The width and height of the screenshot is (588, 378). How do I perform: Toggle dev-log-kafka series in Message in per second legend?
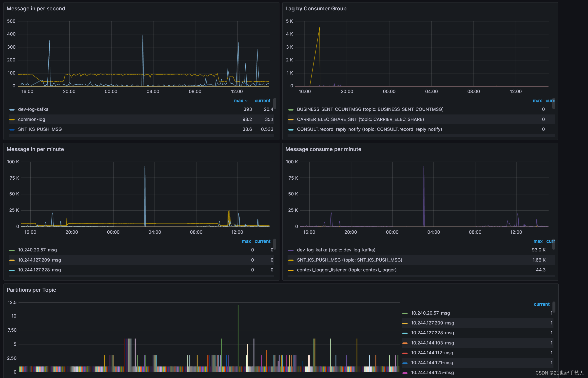click(33, 109)
